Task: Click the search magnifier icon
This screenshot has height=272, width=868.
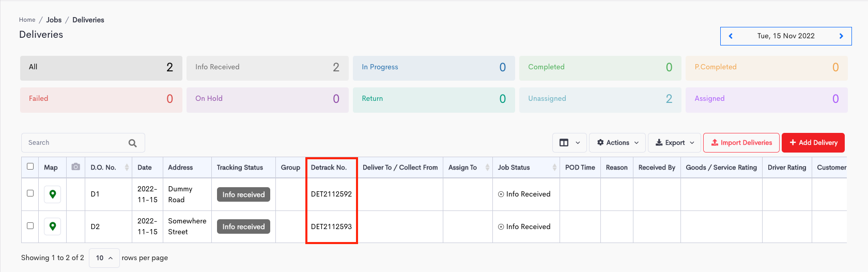Action: point(133,143)
